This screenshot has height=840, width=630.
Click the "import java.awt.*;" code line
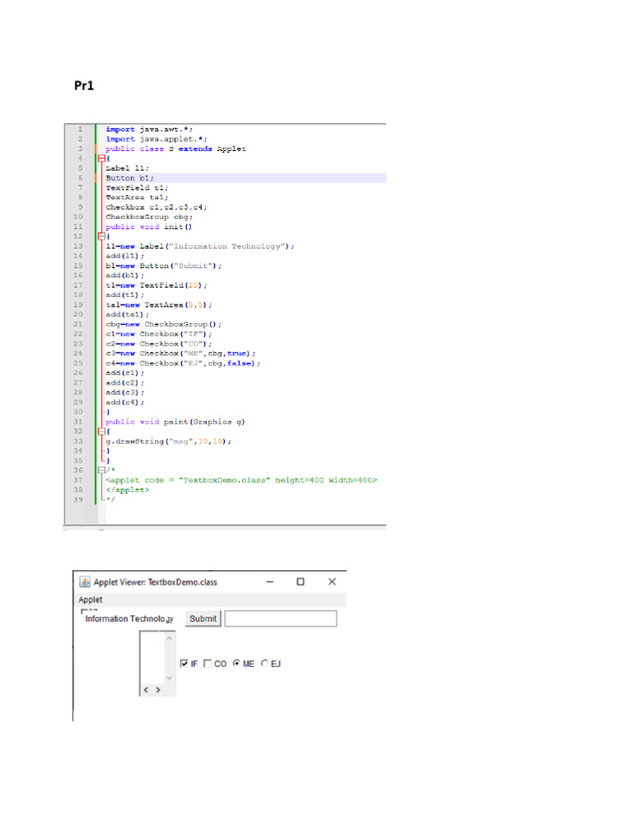(x=149, y=129)
